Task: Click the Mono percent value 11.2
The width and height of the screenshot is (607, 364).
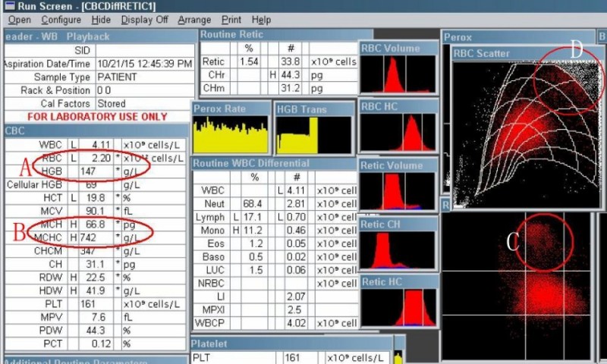Action: (x=253, y=231)
